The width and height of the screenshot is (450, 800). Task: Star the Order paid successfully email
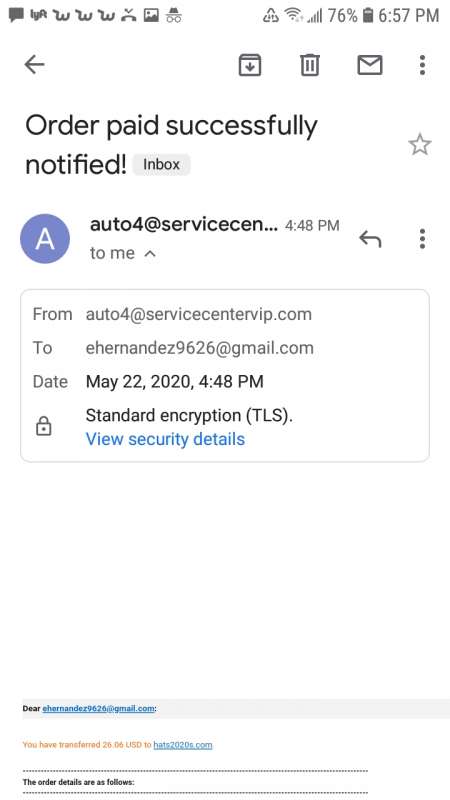[420, 144]
